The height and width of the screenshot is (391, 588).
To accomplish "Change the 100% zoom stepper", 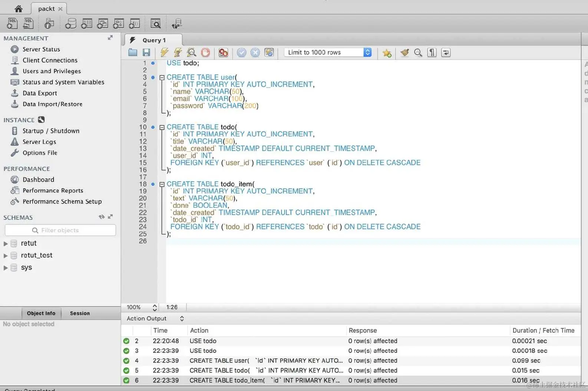I will (x=155, y=308).
